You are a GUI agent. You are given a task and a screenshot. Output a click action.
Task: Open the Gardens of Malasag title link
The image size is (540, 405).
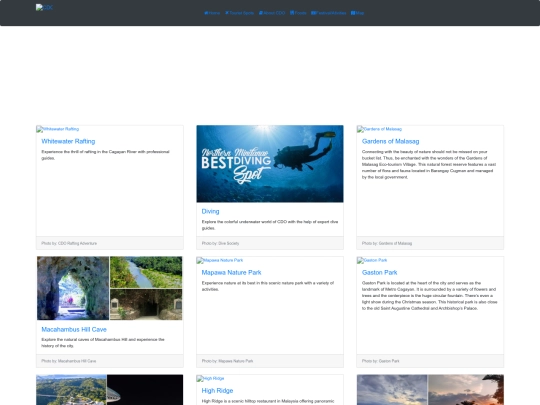coord(391,141)
